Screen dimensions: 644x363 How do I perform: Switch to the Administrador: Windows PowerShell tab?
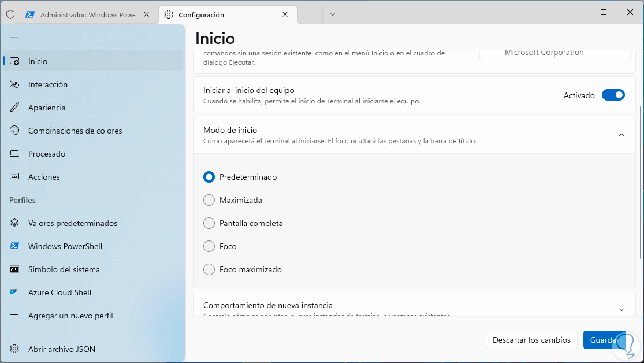click(87, 15)
